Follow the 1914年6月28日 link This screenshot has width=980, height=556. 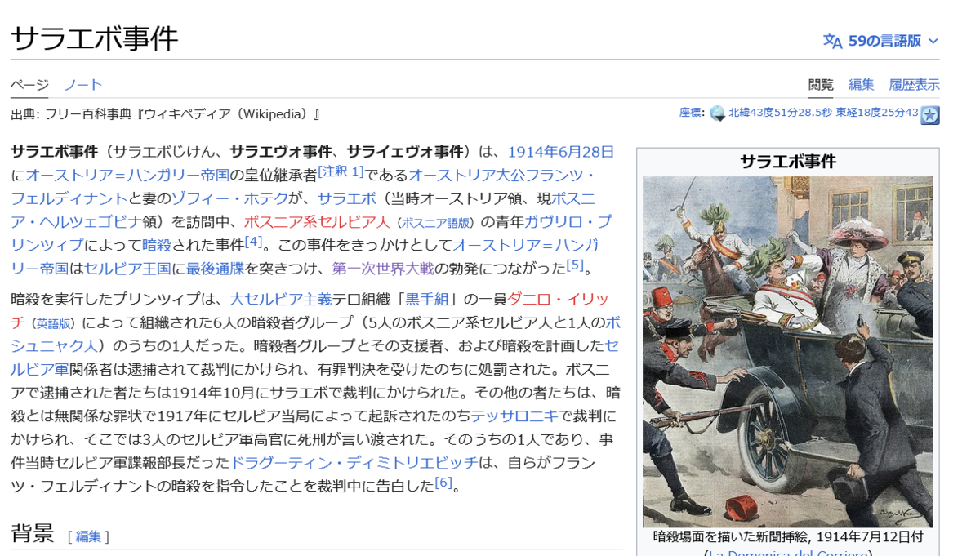pos(561,152)
